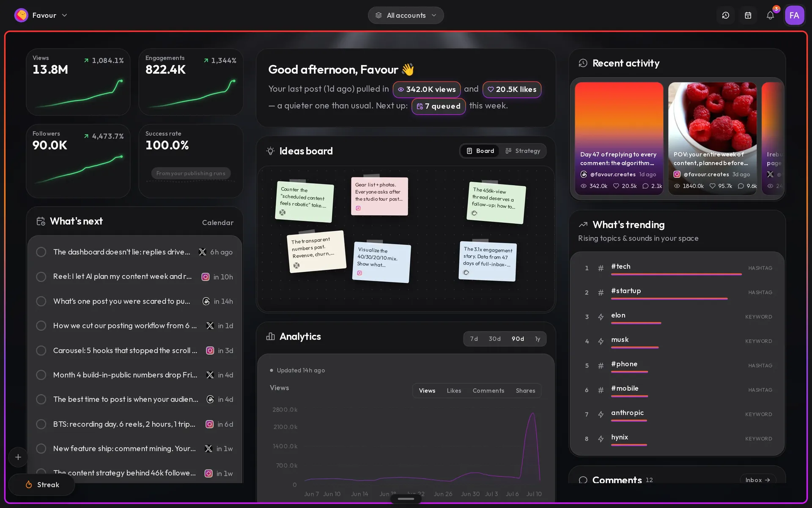Click the hash icon beside #tech

click(601, 268)
